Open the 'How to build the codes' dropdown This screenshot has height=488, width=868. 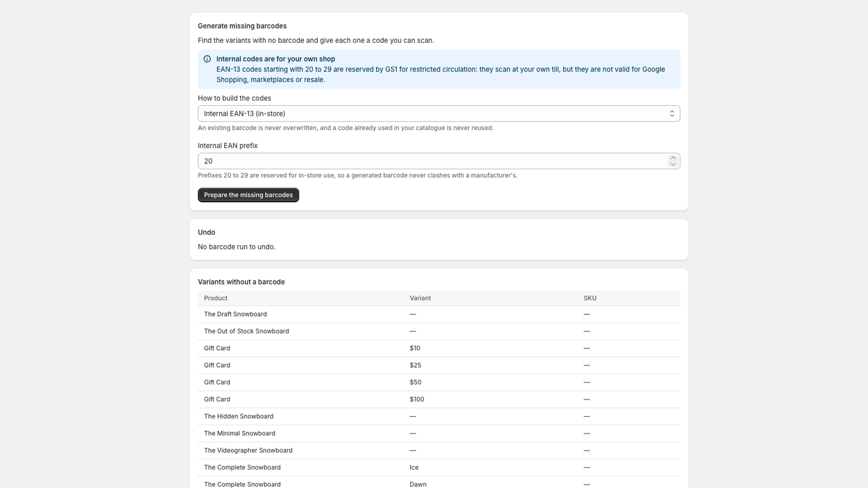pos(439,113)
